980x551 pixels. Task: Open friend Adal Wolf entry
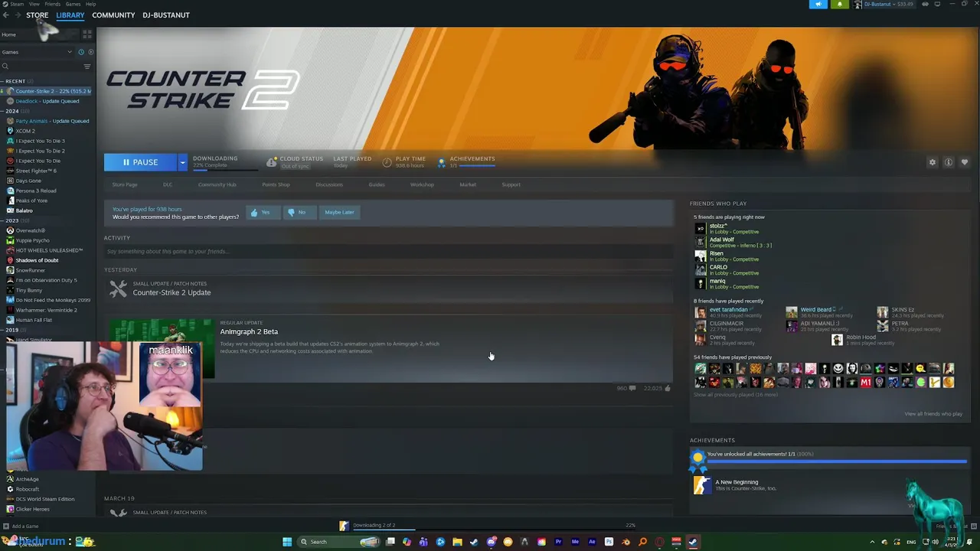coord(733,242)
